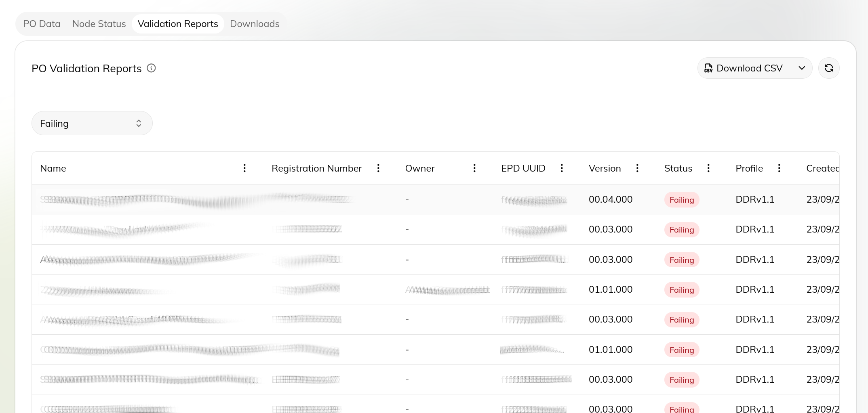Click the refresh reports icon
Viewport: 868px width, 413px height.
(829, 68)
